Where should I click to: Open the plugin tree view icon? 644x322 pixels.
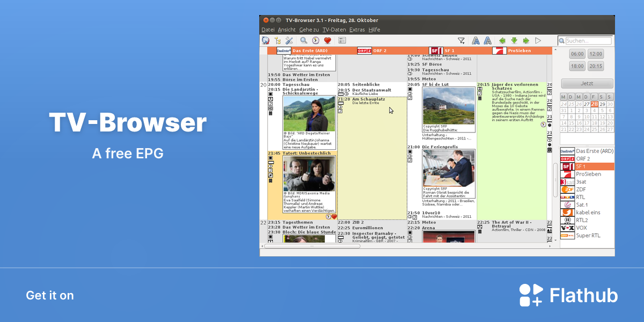pyautogui.click(x=277, y=40)
